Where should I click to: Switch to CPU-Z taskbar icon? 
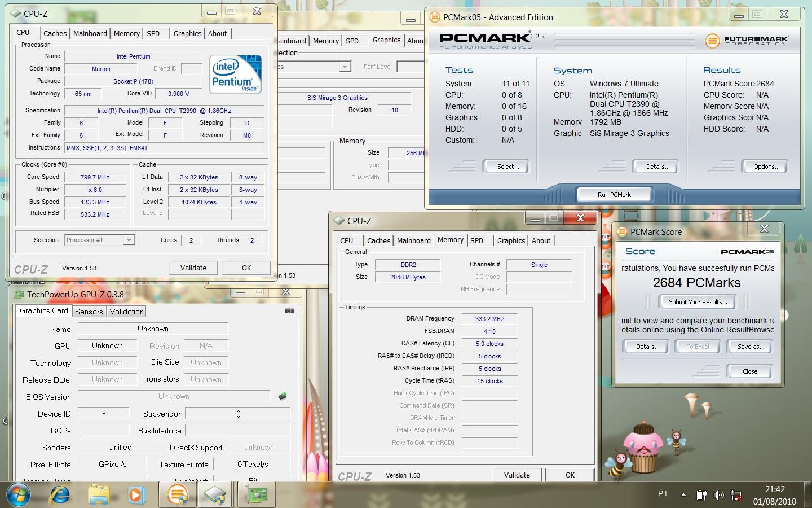click(215, 495)
